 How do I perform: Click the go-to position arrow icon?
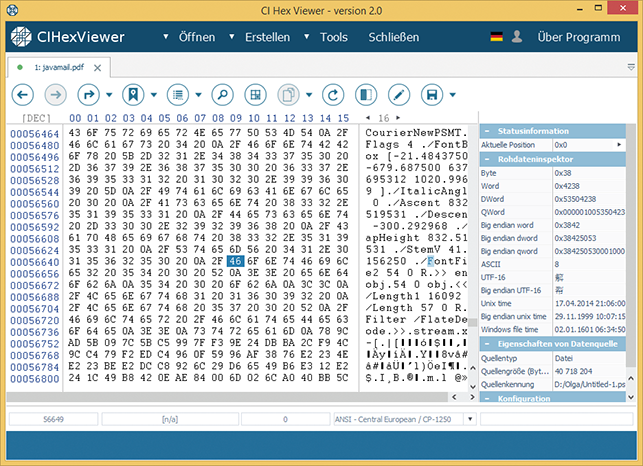89,95
